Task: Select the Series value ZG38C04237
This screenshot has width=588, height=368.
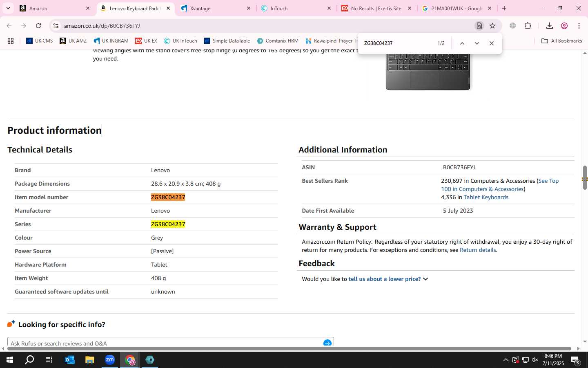Action: tap(168, 224)
